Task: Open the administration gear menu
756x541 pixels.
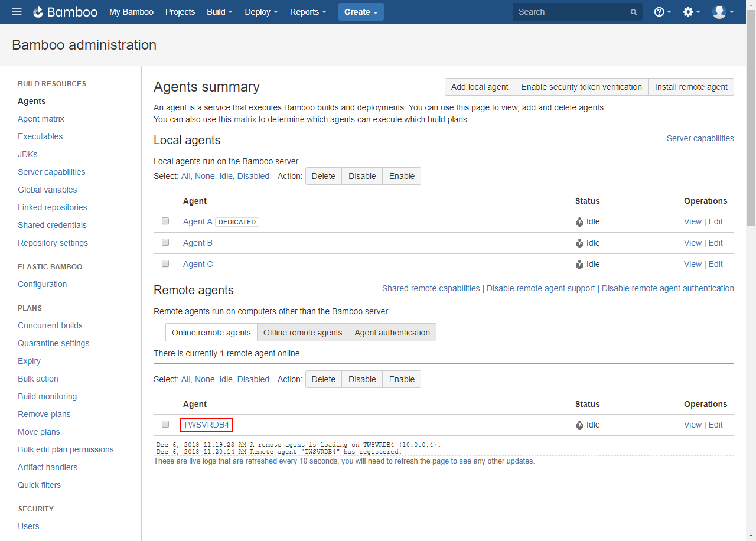Action: tap(692, 12)
